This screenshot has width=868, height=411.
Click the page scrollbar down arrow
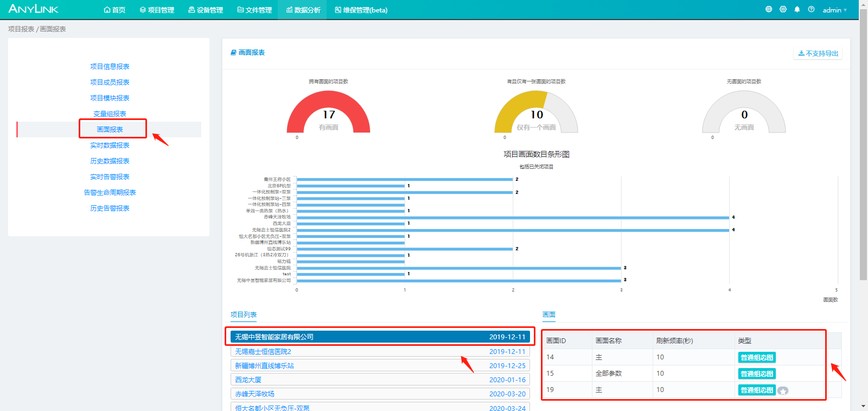pyautogui.click(x=863, y=406)
